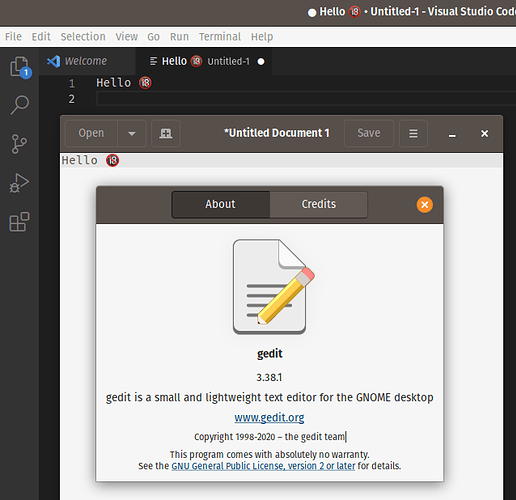Viewport: 516px width, 500px height.
Task: Click the unsaved dot on Untitled-1 tab
Action: coord(261,62)
